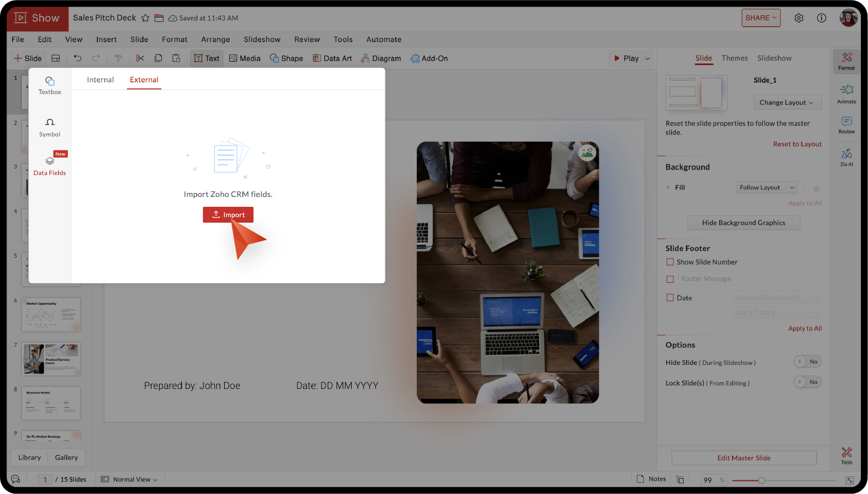Toggle the Hide Slide switch
The width and height of the screenshot is (868, 494).
click(x=808, y=362)
